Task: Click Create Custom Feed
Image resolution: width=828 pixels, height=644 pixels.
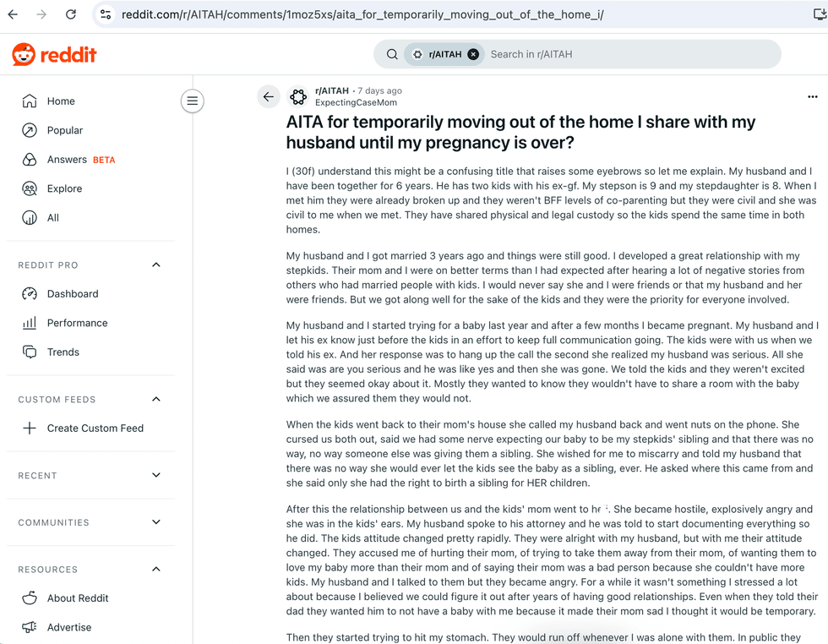Action: (x=95, y=428)
